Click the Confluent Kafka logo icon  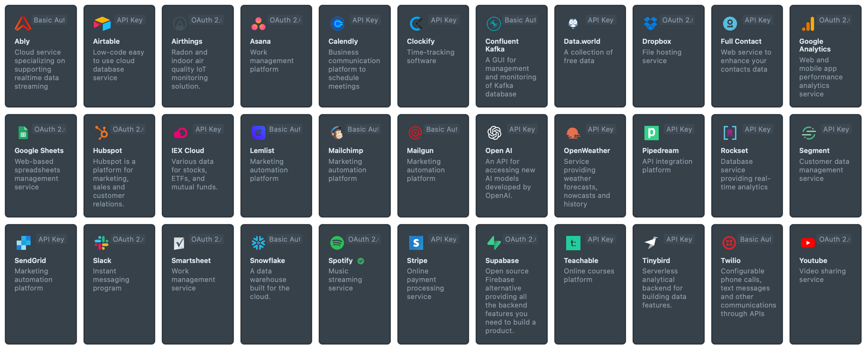pos(494,24)
